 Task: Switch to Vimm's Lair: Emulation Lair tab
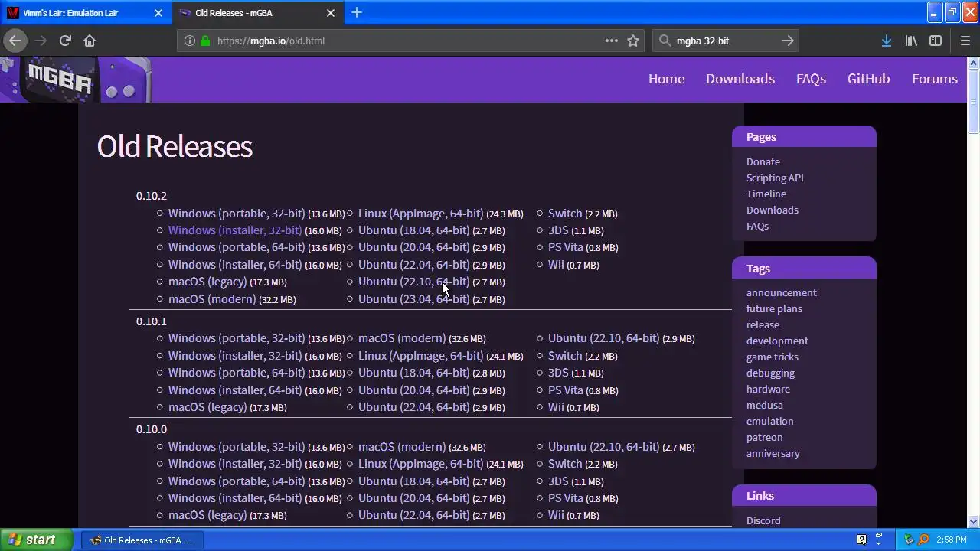point(84,13)
